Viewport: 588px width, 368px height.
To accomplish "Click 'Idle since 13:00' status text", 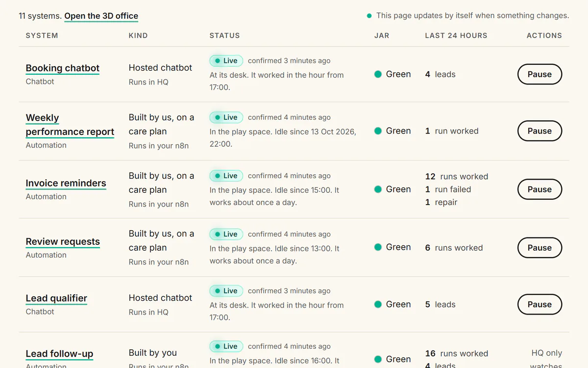I will click(301, 248).
